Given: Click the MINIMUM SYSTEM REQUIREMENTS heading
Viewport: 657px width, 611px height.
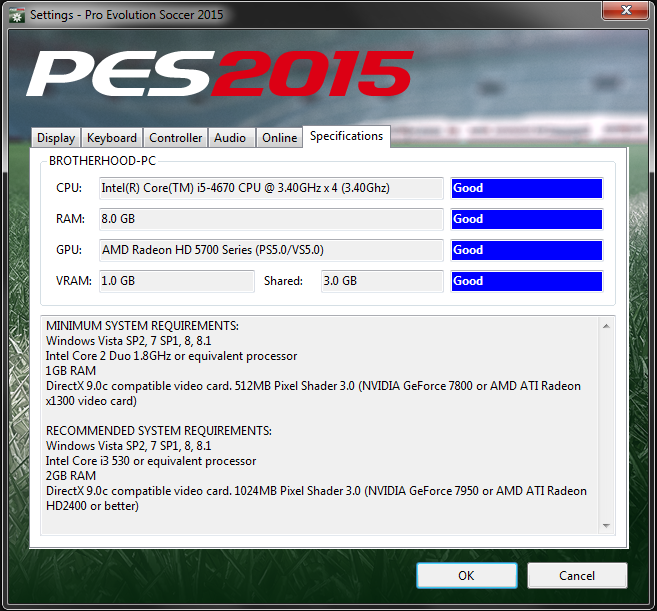Looking at the screenshot, I should click(x=142, y=326).
